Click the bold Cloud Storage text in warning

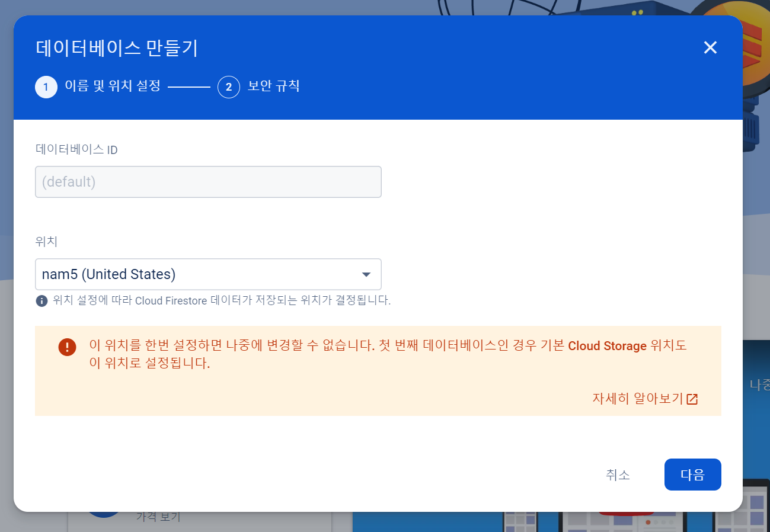tap(607, 346)
